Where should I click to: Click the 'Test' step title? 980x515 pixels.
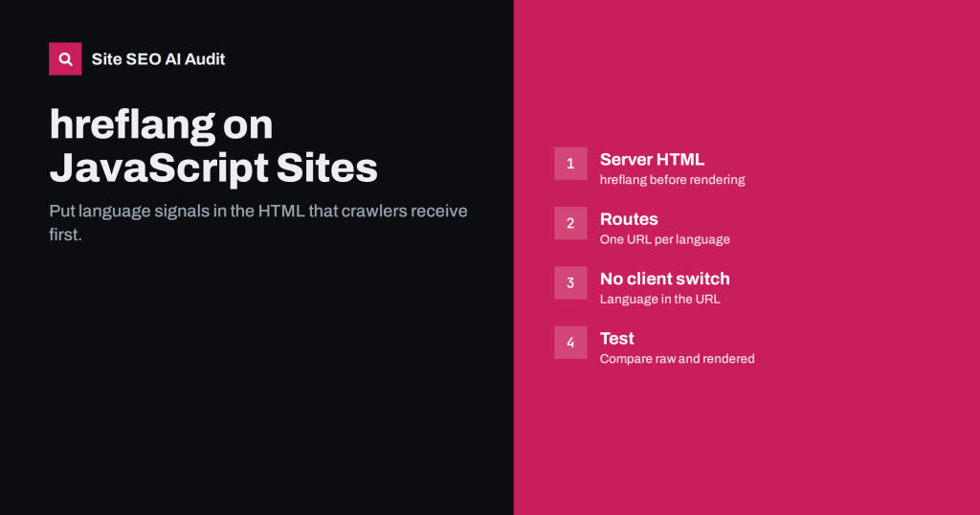(x=617, y=339)
